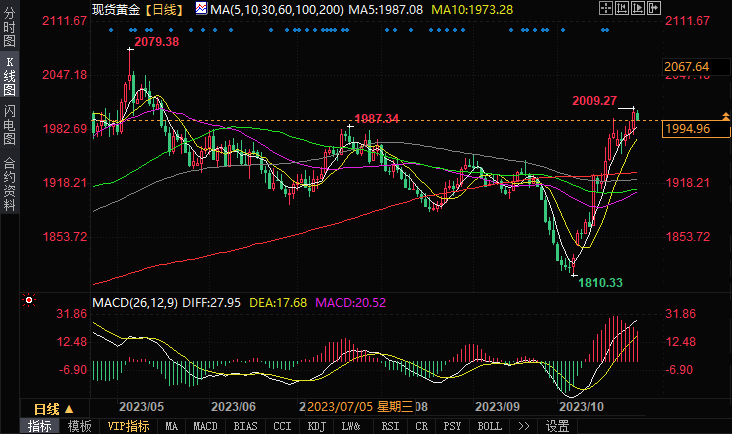Viewport: 732px width, 434px height.
Task: Click the right axis price 2111.67
Action: pyautogui.click(x=687, y=21)
